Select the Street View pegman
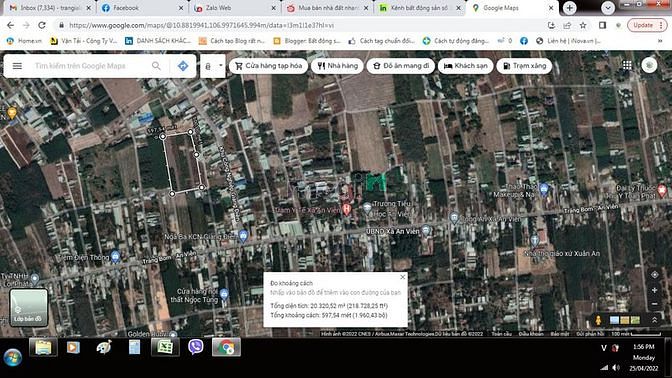 click(x=598, y=320)
